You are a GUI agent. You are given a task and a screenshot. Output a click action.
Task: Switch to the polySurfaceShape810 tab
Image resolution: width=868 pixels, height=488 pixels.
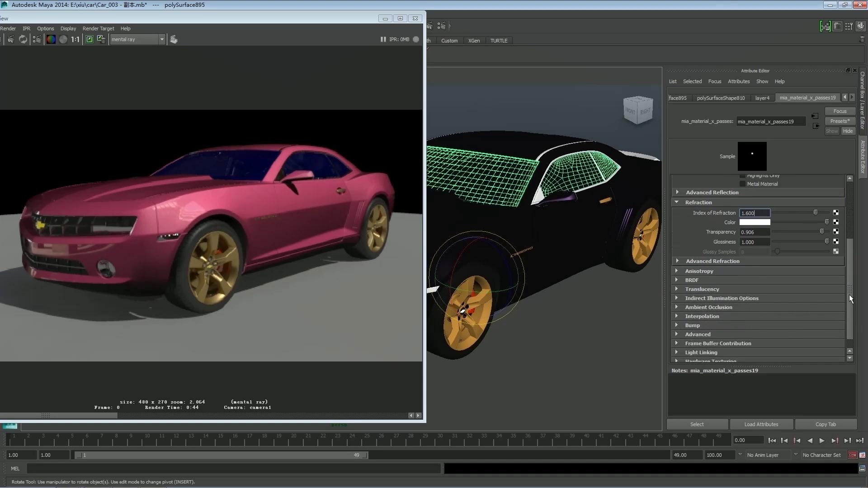pyautogui.click(x=721, y=98)
